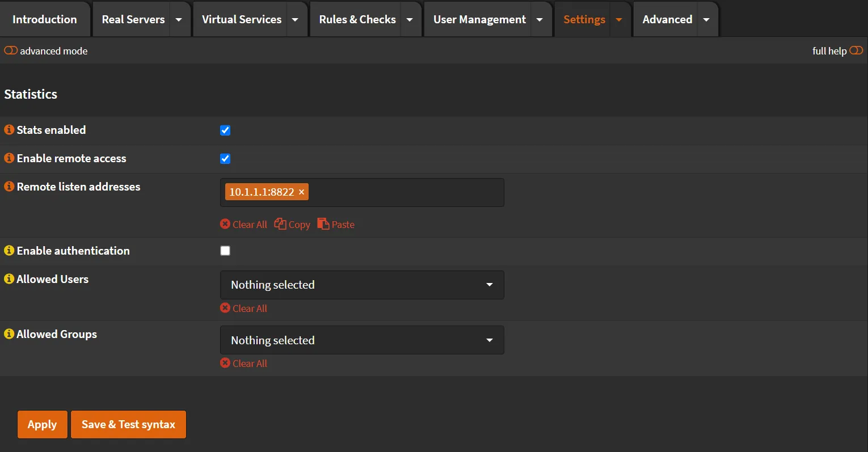This screenshot has height=452, width=868.
Task: Click the info icon beside Allowed Users
Action: 9,278
